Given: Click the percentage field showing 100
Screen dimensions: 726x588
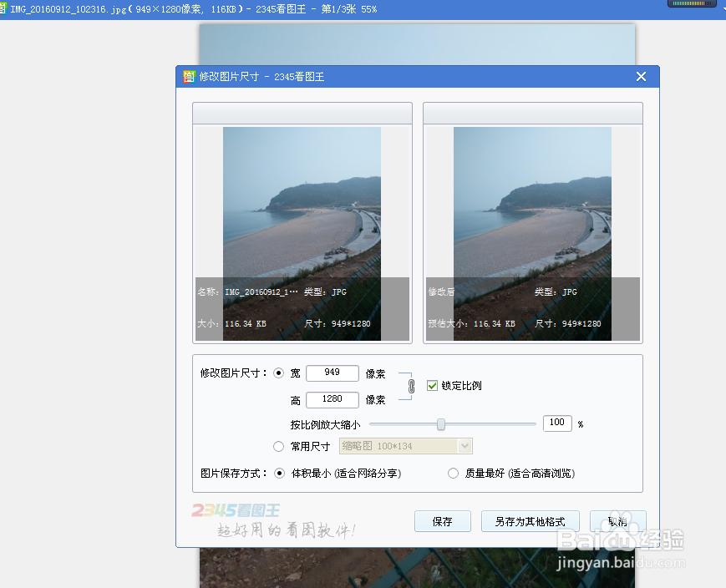Looking at the screenshot, I should click(x=557, y=423).
